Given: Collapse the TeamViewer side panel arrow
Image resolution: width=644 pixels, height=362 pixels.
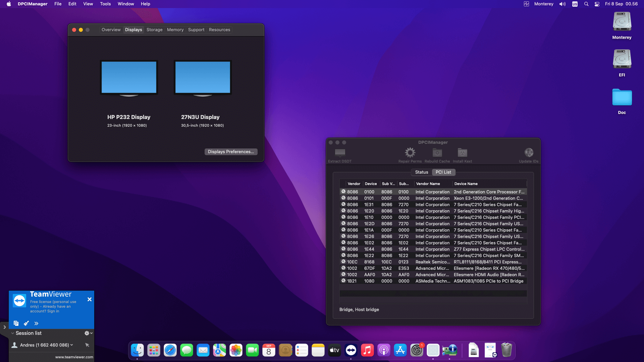Looking at the screenshot, I should (4, 327).
